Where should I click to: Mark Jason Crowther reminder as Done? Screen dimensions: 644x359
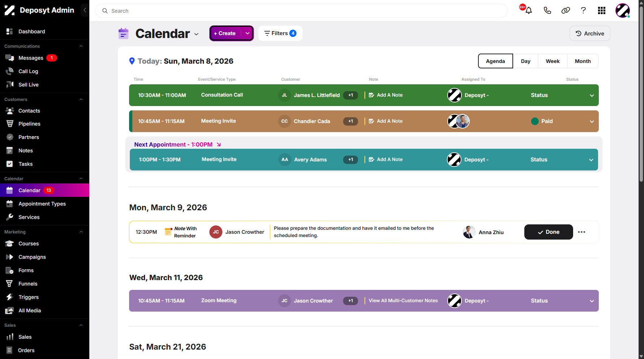coord(549,232)
